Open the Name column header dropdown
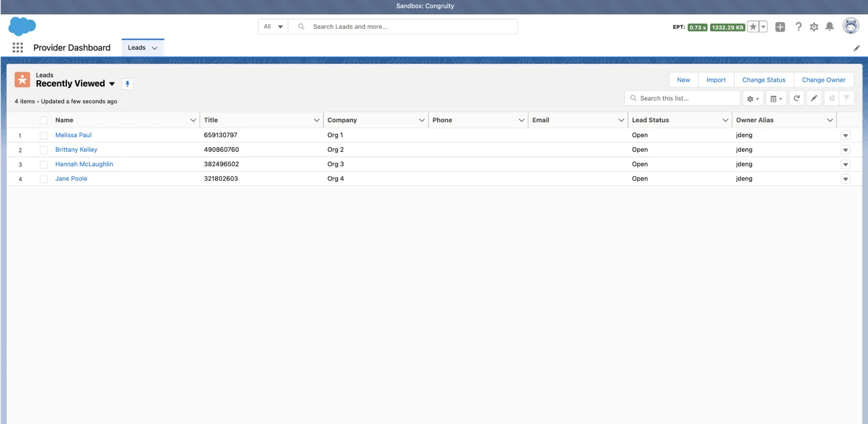868x424 pixels. pos(192,120)
